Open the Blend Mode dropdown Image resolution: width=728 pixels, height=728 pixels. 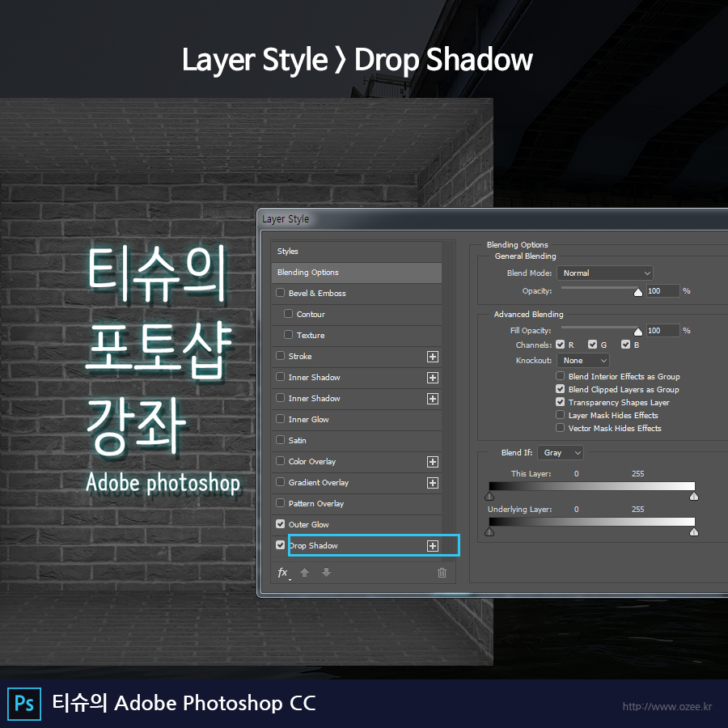tap(605, 273)
